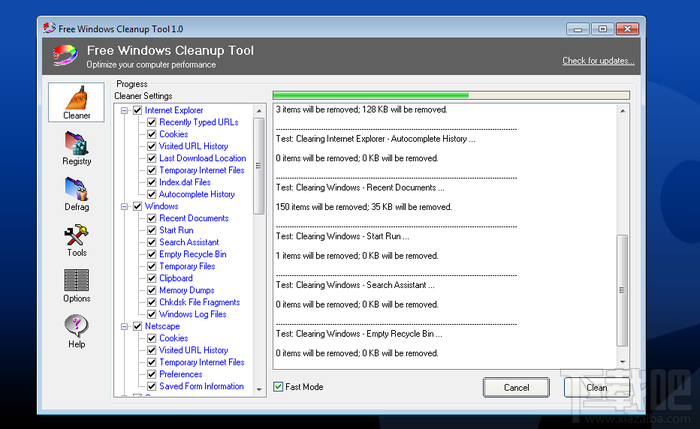Uncheck Visited URL History under Internet Explorer
Image resolution: width=700 pixels, height=429 pixels.
tap(152, 146)
